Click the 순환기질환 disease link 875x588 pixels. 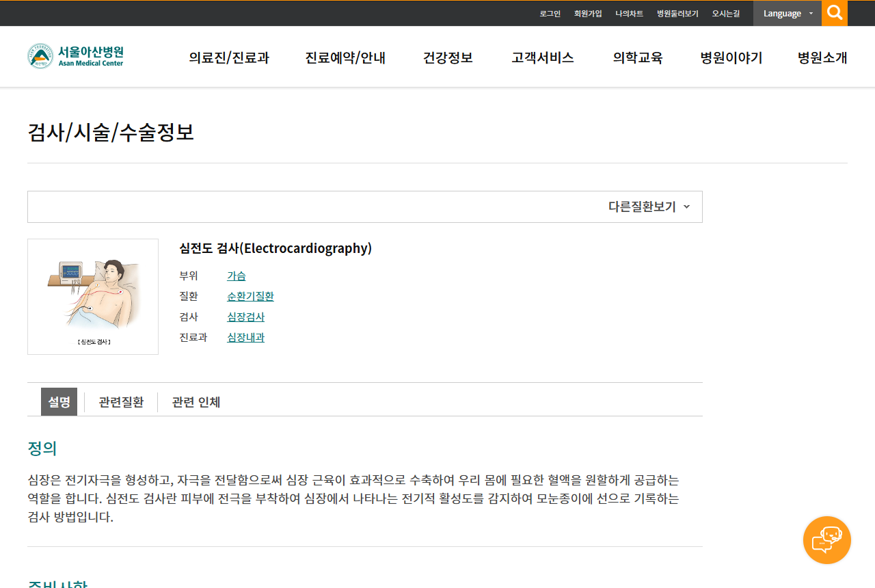250,297
